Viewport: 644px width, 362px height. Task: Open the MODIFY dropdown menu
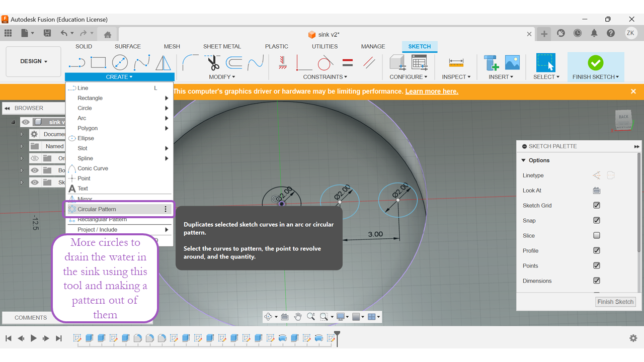pyautogui.click(x=222, y=77)
